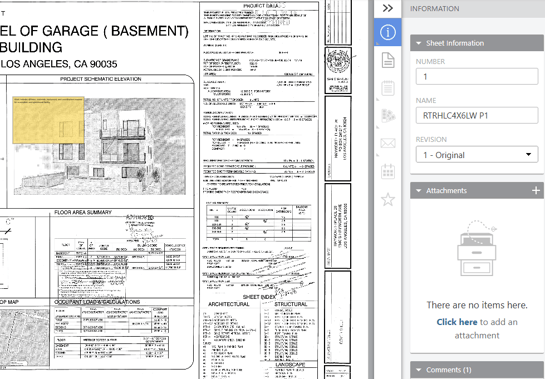Open the Information sidebar tab

click(388, 32)
